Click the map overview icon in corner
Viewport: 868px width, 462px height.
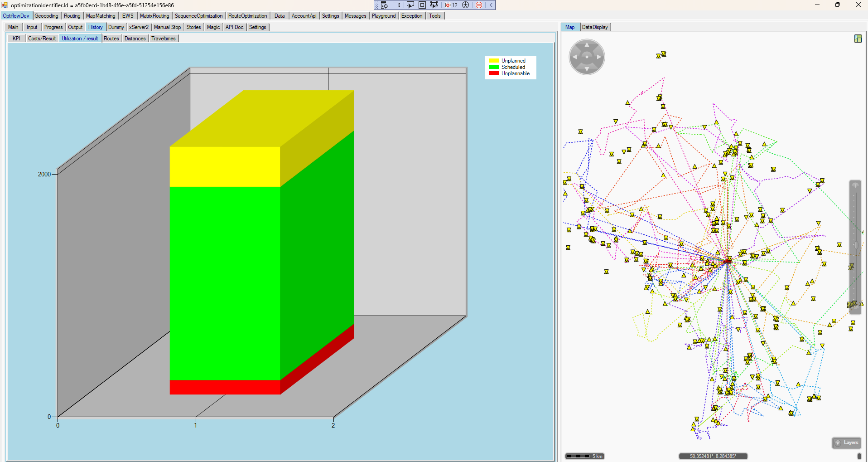[x=858, y=39]
